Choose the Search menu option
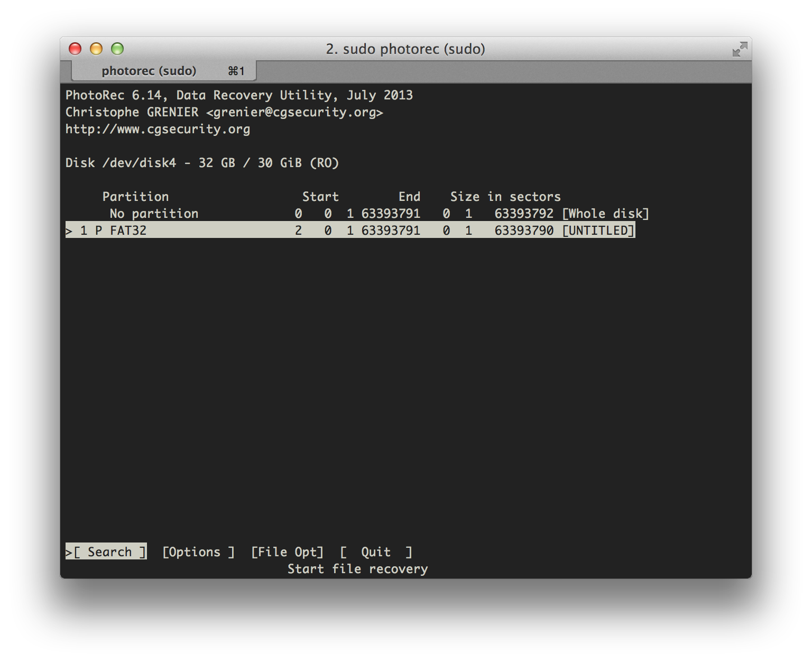 (107, 552)
